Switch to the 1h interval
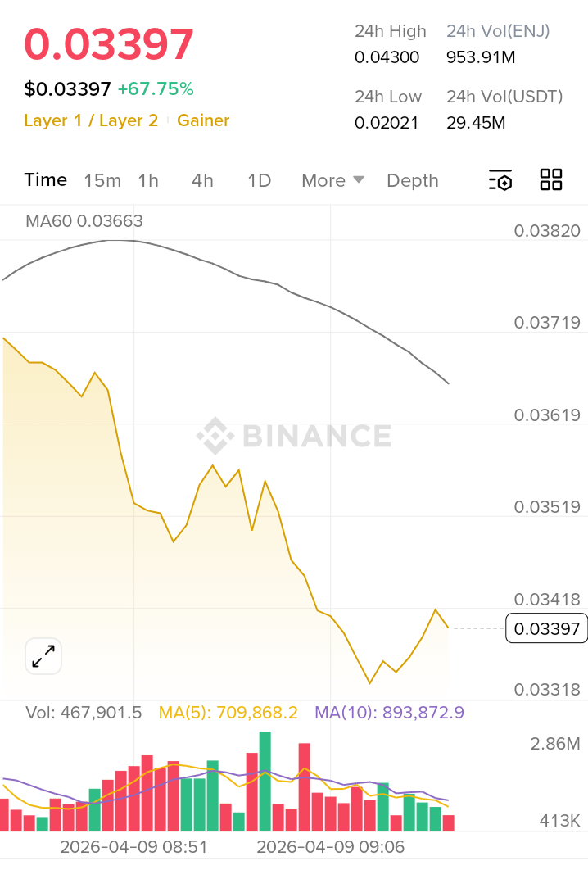Image resolution: width=588 pixels, height=870 pixels. click(148, 180)
